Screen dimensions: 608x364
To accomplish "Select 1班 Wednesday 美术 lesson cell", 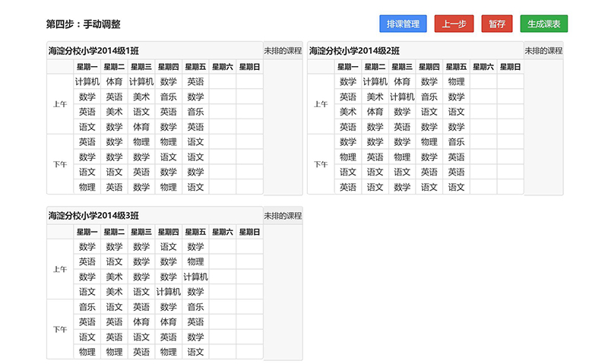I will 141,97.
